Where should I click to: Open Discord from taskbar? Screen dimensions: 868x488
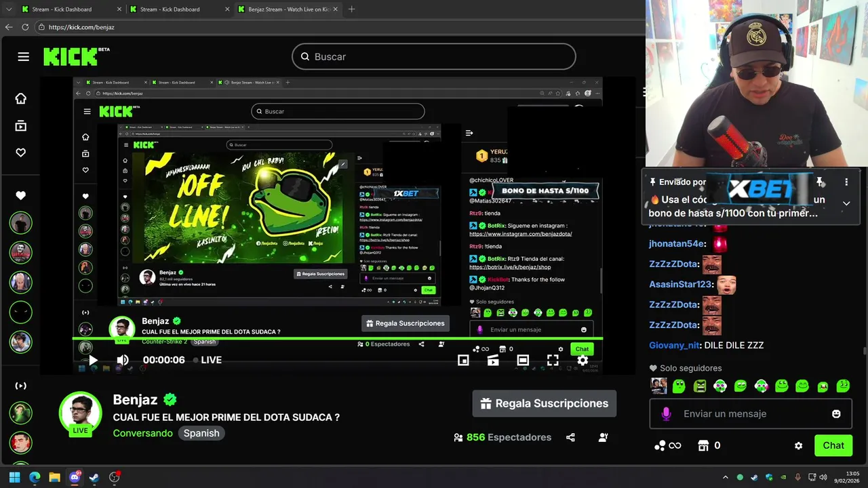click(75, 477)
